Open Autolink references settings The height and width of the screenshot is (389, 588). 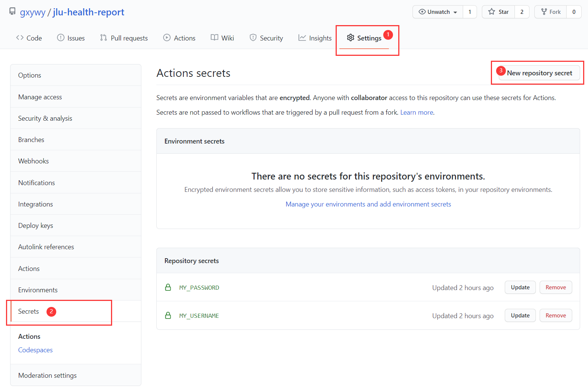[76, 247]
